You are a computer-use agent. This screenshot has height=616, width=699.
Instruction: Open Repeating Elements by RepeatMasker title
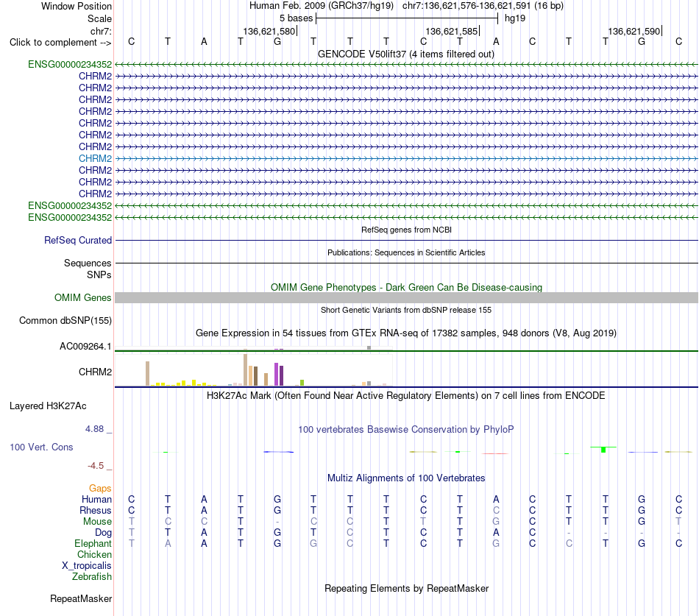pyautogui.click(x=406, y=588)
